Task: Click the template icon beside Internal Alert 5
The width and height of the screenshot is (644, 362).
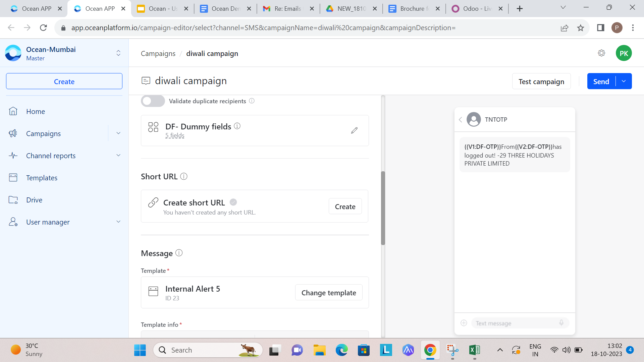Action: 153,291
